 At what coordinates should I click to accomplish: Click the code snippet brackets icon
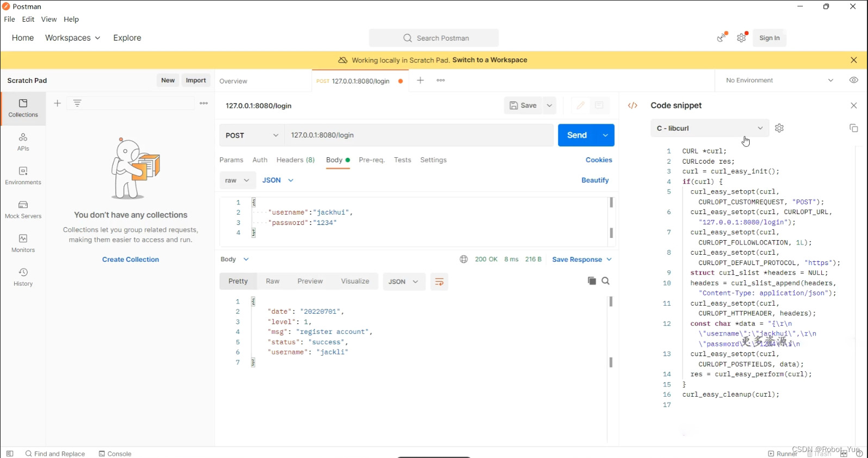coord(633,106)
